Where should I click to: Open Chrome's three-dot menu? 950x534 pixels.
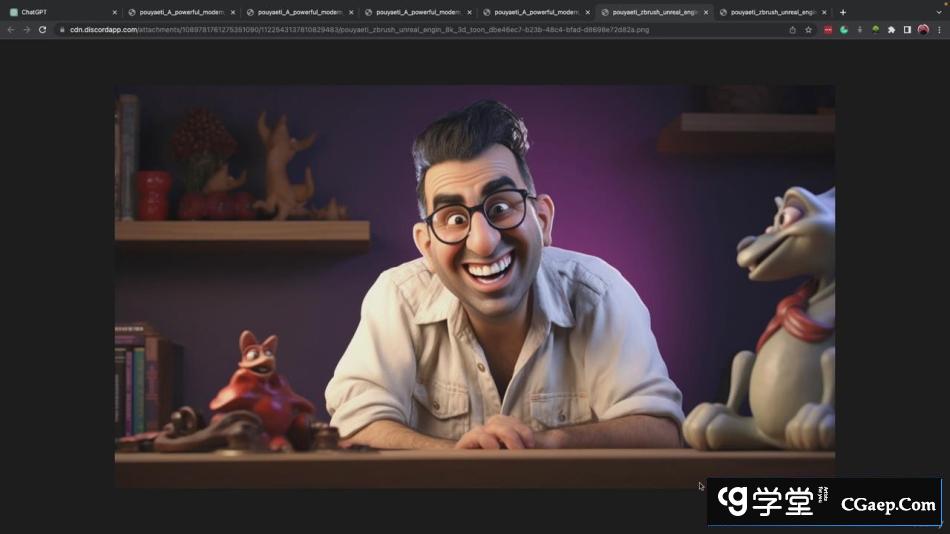click(939, 30)
